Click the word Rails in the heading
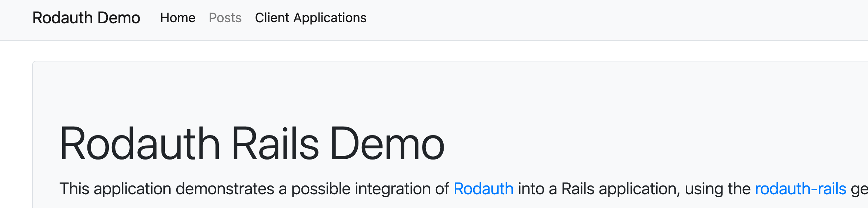868x208 pixels. (x=275, y=144)
